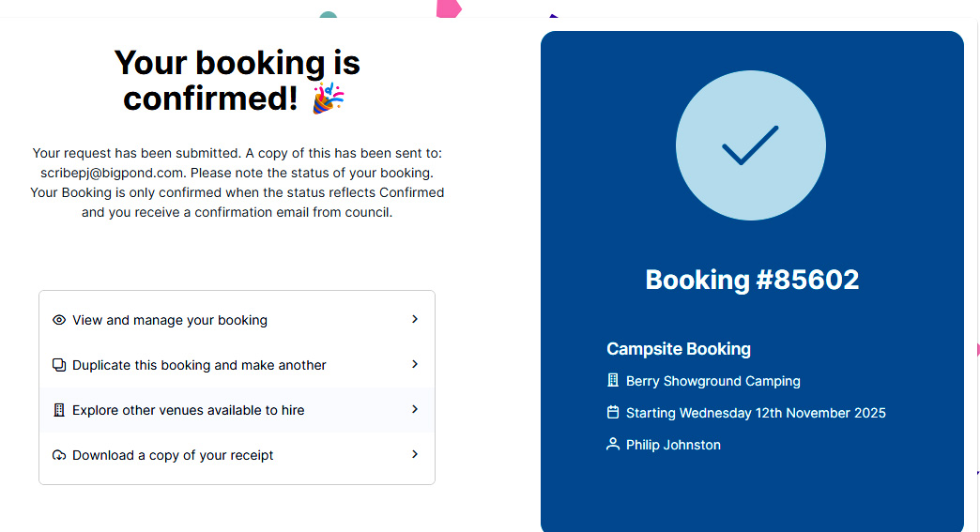The width and height of the screenshot is (980, 532).
Task: Click the chevron for Download a copy
Action: (414, 454)
